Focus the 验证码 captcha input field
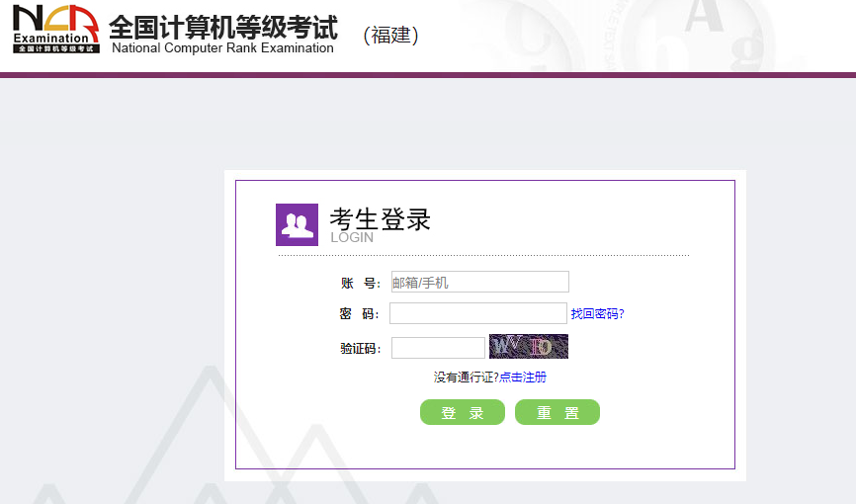This screenshot has height=504, width=856. point(438,348)
